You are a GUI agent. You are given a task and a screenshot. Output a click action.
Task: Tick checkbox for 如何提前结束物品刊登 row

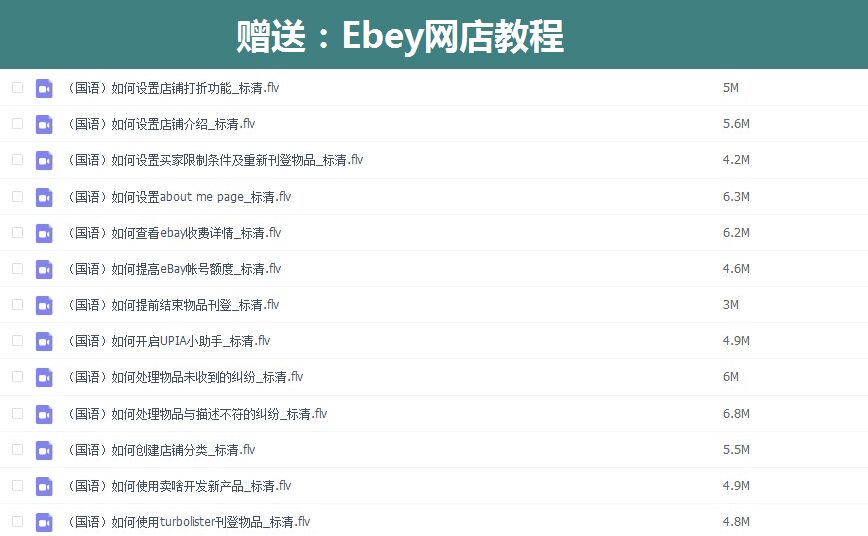(17, 305)
